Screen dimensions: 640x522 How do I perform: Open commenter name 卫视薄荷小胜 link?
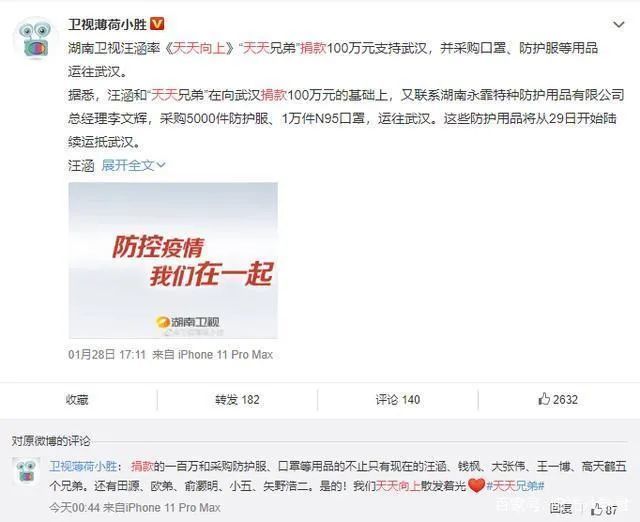(83, 466)
